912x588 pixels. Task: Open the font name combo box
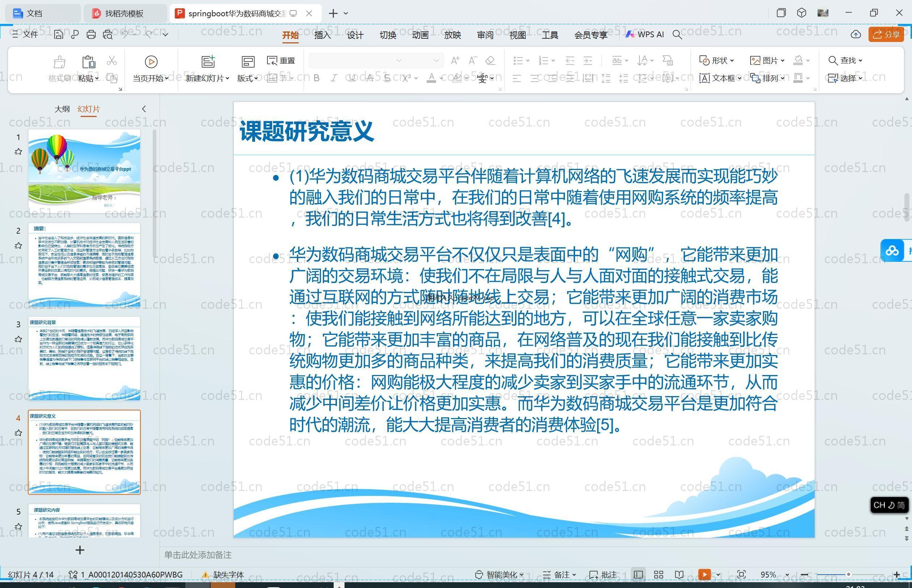click(x=356, y=60)
